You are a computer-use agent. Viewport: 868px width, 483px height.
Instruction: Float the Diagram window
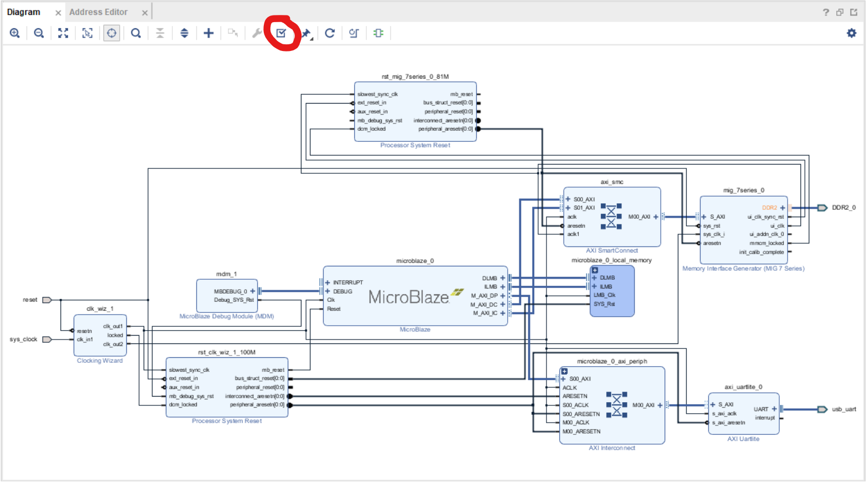click(x=839, y=11)
